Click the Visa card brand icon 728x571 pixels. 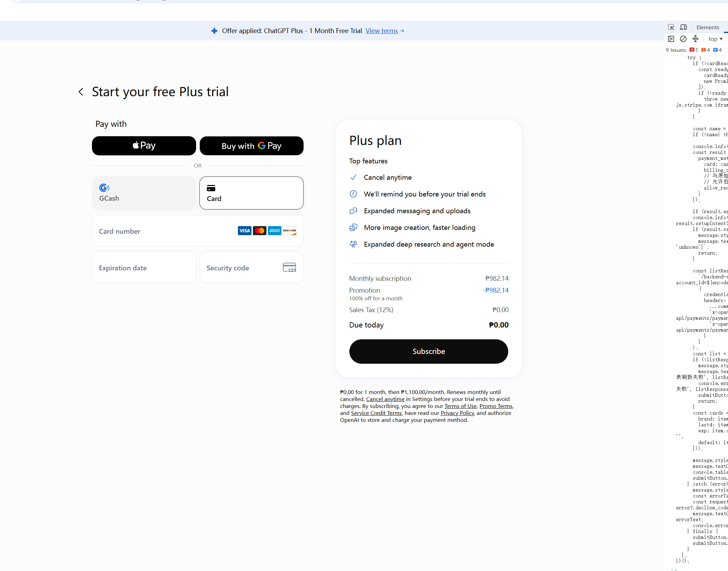[x=245, y=231]
